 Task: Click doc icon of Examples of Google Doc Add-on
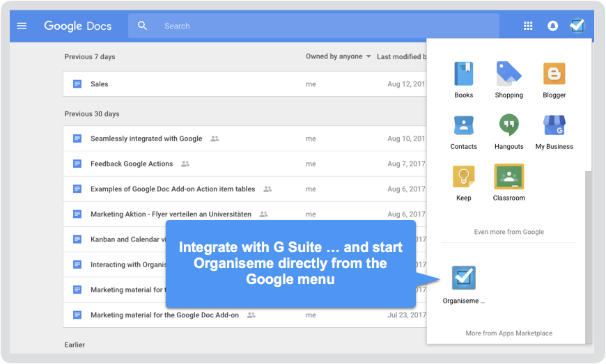[x=77, y=189]
